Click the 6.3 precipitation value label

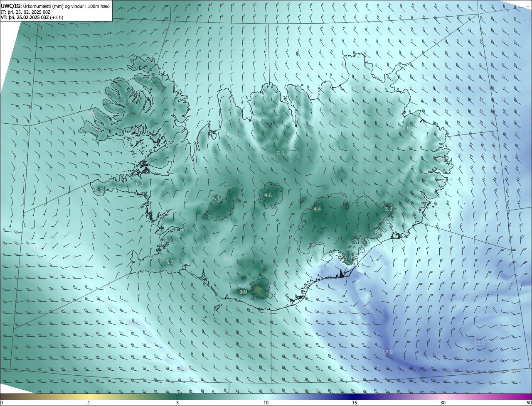[140, 183]
